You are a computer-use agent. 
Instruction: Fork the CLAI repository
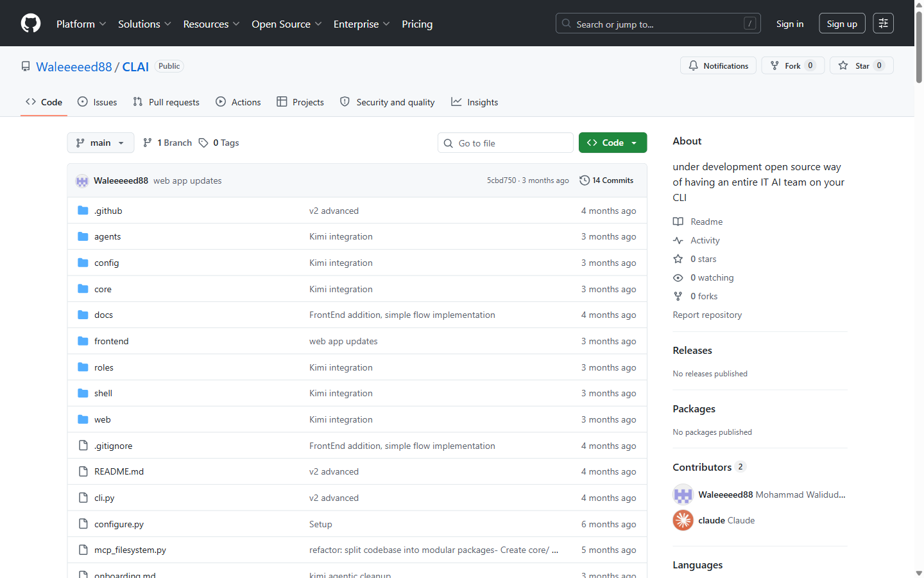[792, 66]
